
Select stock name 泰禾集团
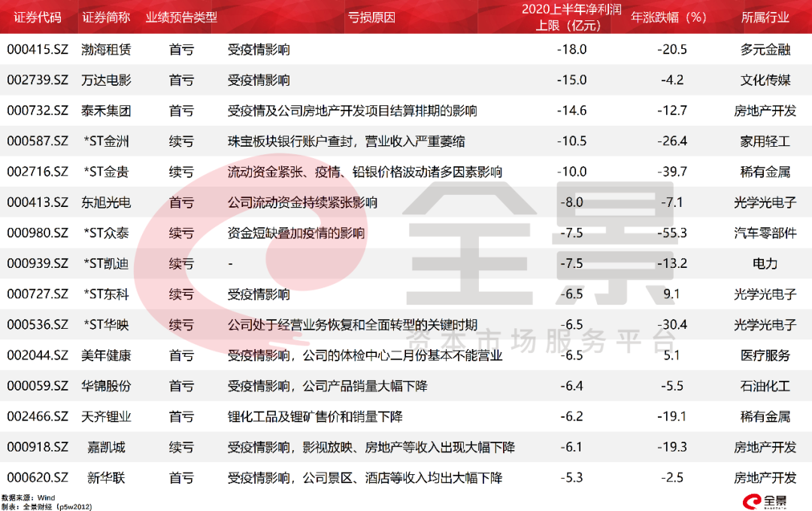106,111
